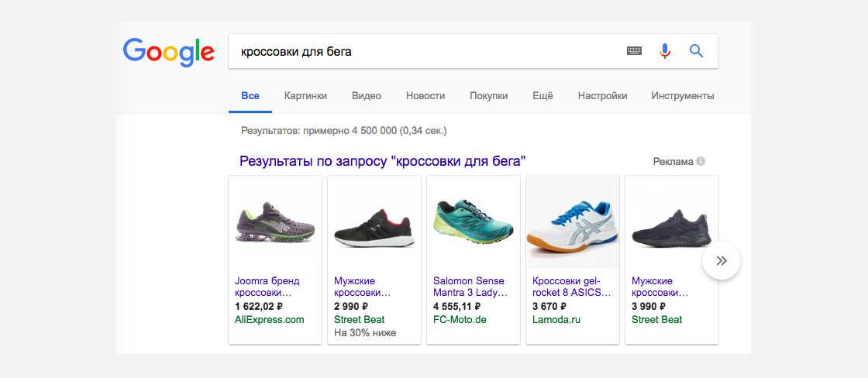Open the Настройки settings menu

602,96
